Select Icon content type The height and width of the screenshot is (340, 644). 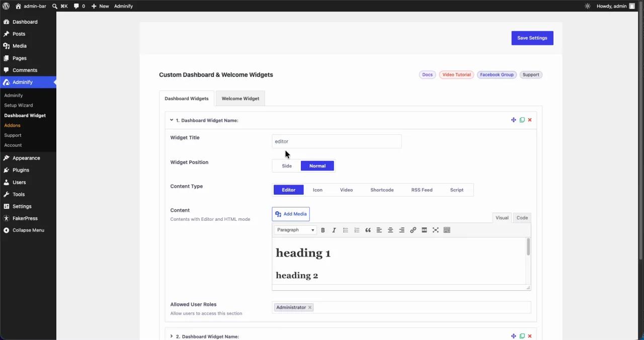[x=317, y=190]
